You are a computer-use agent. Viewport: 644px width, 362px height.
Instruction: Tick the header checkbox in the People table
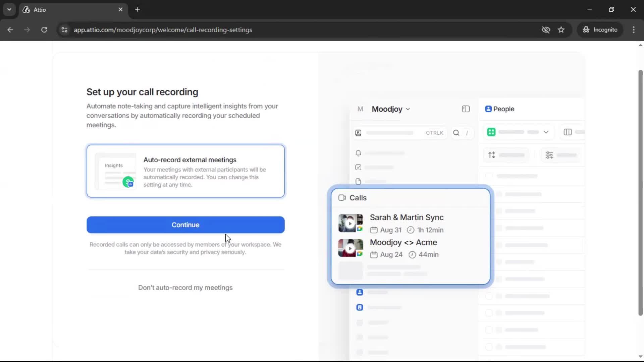point(489,176)
